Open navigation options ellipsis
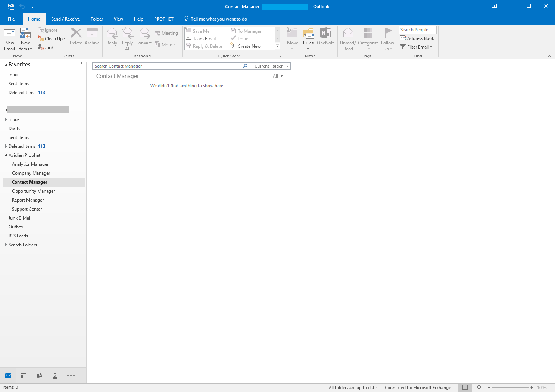The height and width of the screenshot is (392, 555). 71,376
